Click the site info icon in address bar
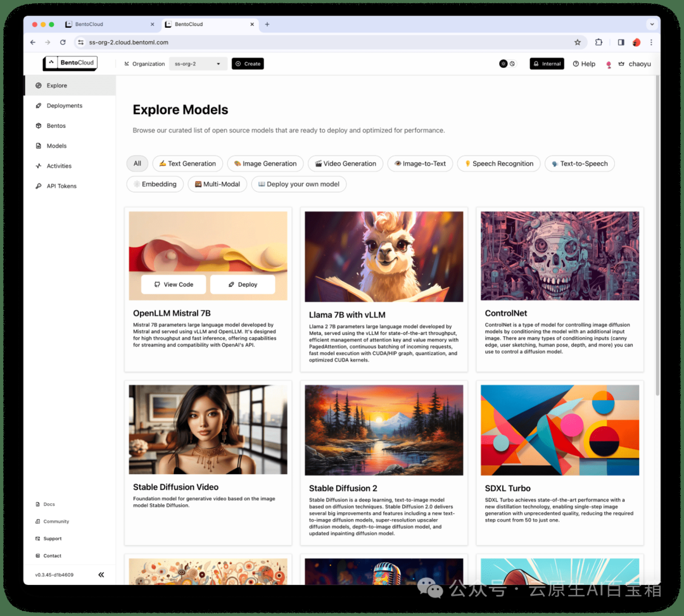 coord(80,42)
